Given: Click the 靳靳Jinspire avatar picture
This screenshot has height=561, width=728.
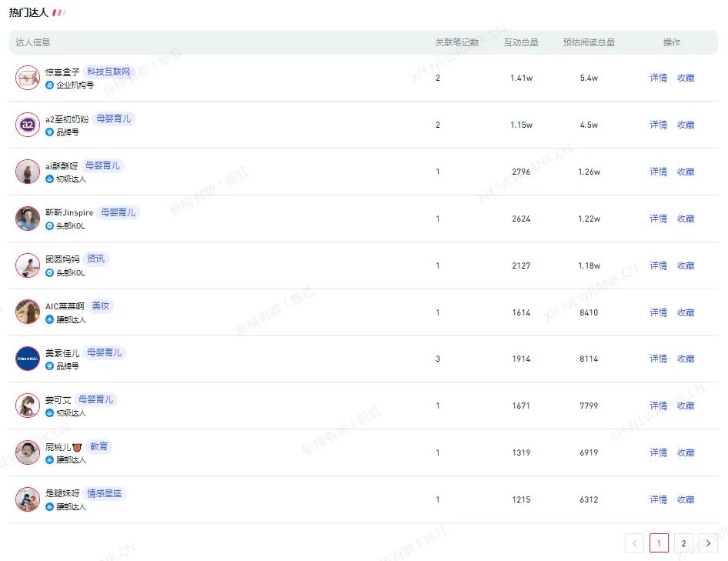Looking at the screenshot, I should 28,219.
